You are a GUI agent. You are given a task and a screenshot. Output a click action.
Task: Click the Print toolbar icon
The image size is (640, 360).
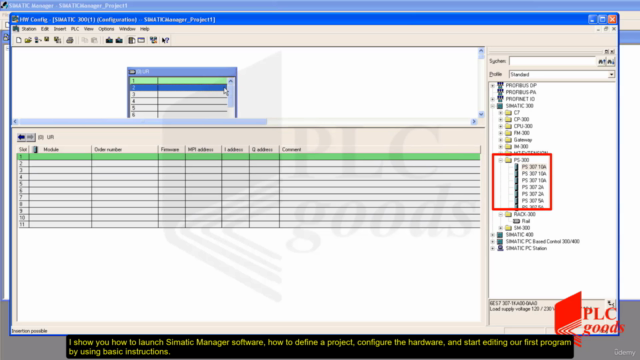click(70, 40)
